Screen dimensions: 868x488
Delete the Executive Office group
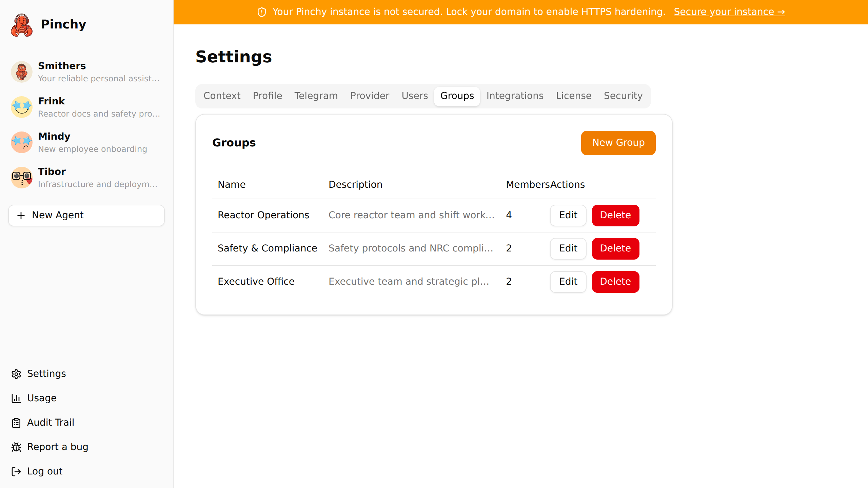click(615, 282)
